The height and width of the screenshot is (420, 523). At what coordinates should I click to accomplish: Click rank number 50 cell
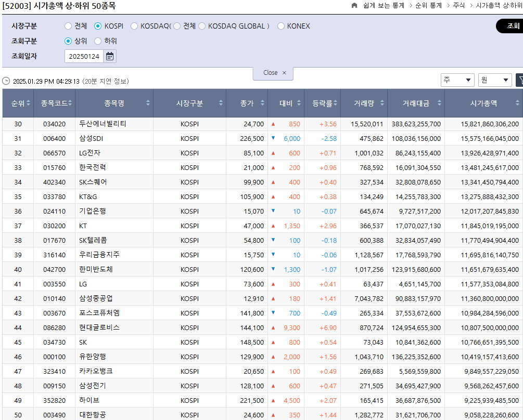pyautogui.click(x=18, y=415)
